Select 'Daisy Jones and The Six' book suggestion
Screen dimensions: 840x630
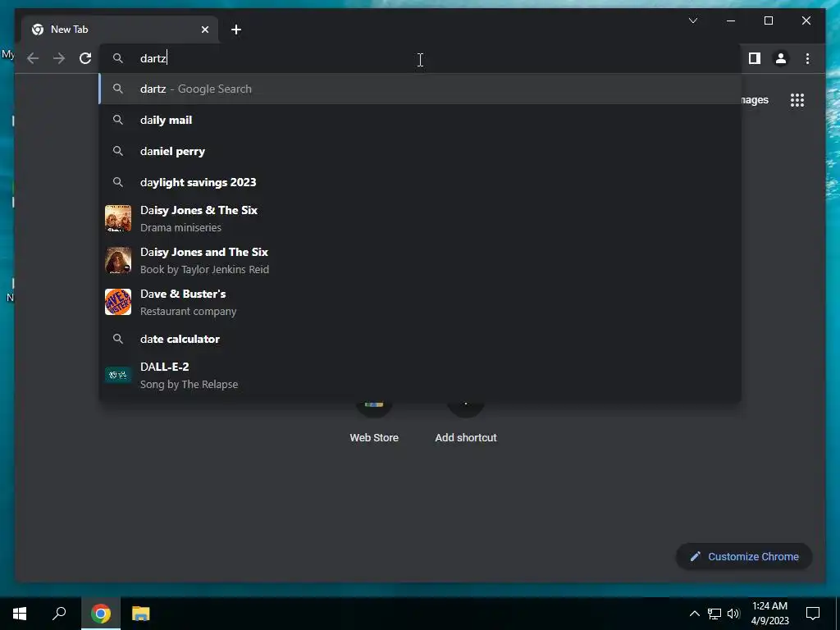coord(421,260)
